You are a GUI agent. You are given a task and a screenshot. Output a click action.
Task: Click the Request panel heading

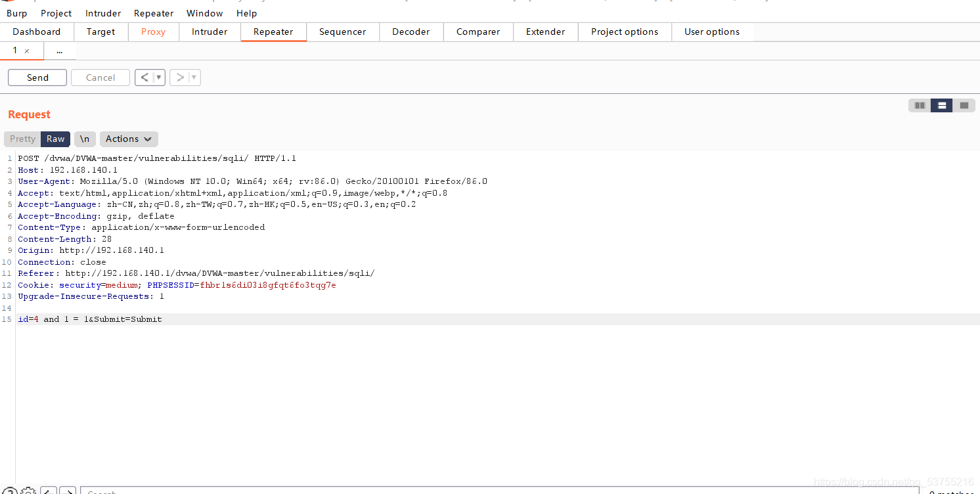(x=29, y=114)
